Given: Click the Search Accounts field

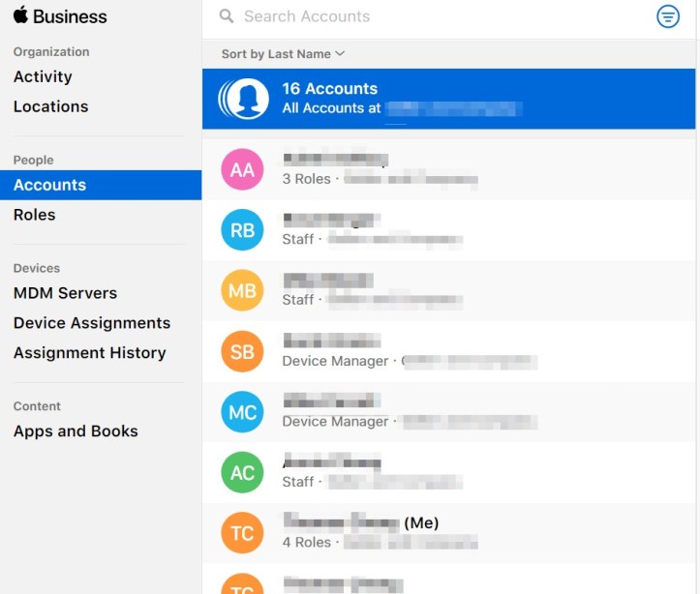Looking at the screenshot, I should [436, 16].
